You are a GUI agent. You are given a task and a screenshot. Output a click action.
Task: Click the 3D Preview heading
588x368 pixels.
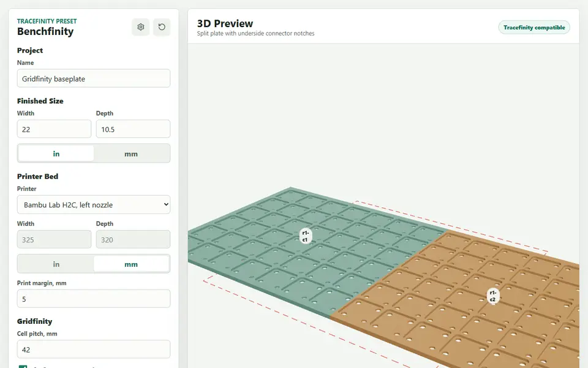pos(225,23)
